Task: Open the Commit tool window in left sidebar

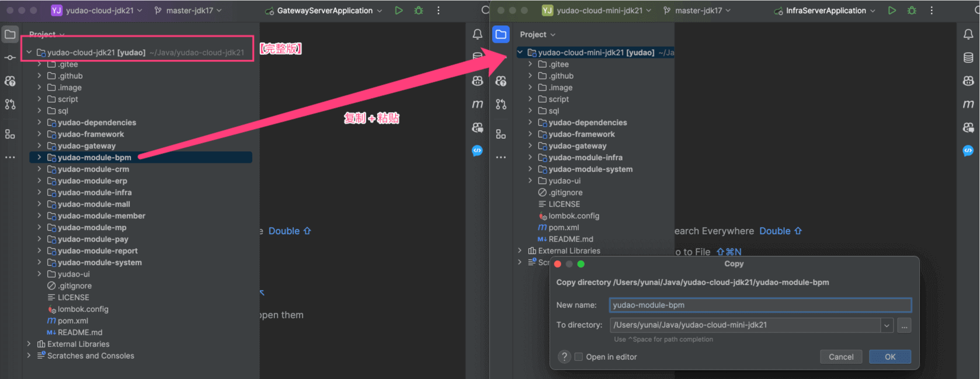Action: pos(10,58)
